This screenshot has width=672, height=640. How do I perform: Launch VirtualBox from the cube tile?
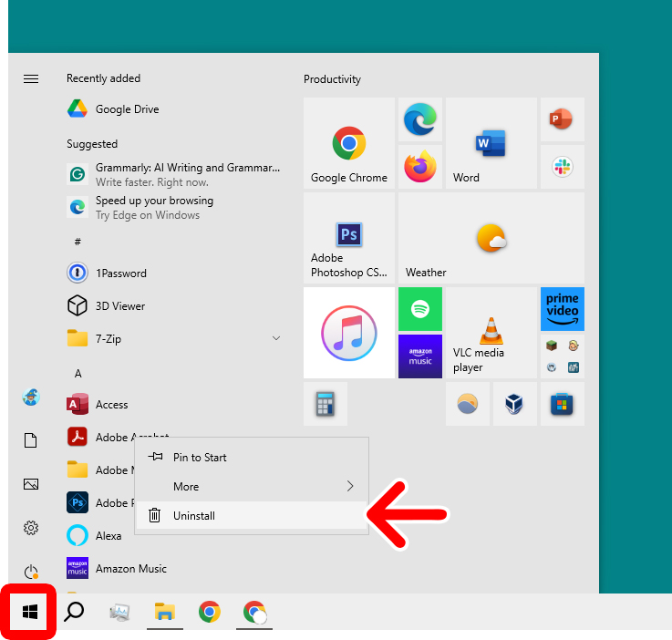[x=515, y=404]
